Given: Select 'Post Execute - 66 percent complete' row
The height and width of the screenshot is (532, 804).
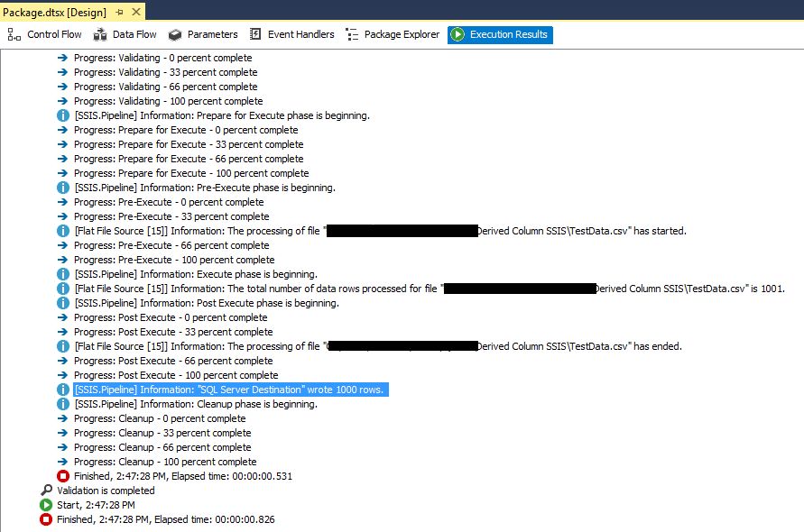Looking at the screenshot, I should [173, 361].
